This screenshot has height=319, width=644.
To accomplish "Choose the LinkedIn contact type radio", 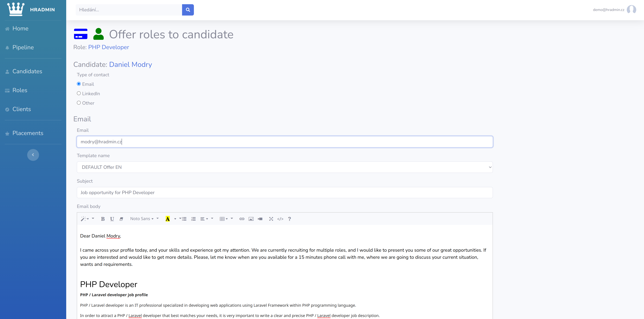I will click(x=79, y=94).
